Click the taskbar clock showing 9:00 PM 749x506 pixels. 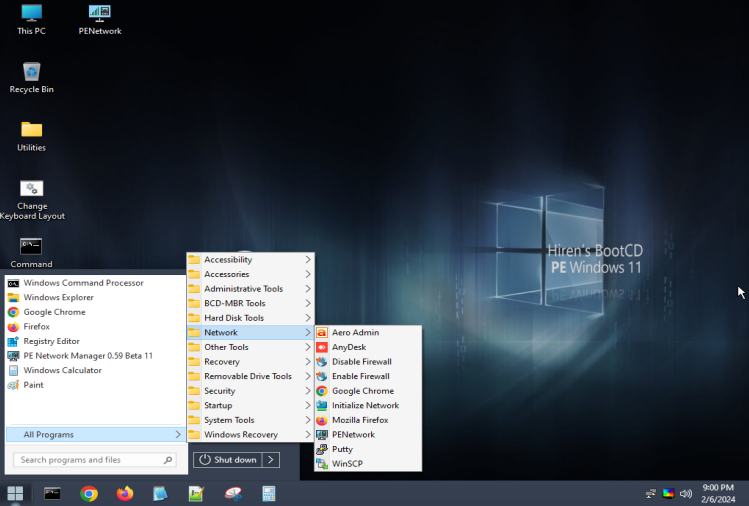[x=718, y=494]
